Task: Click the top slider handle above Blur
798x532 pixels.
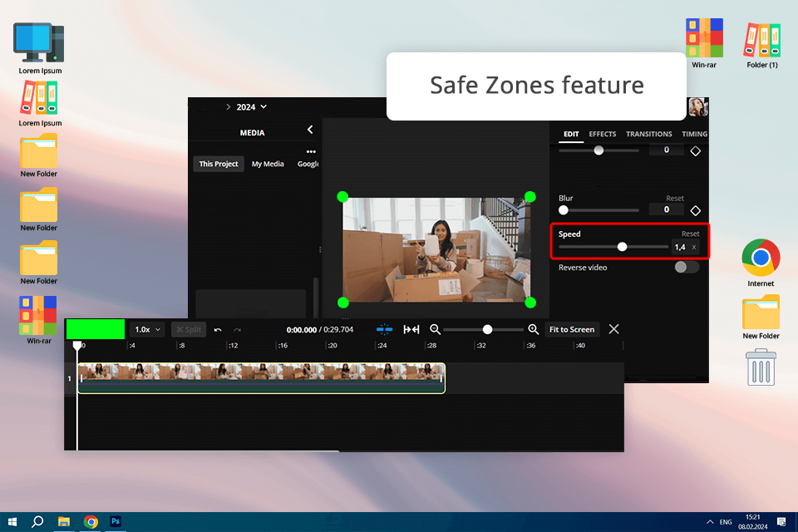Action: pos(599,150)
